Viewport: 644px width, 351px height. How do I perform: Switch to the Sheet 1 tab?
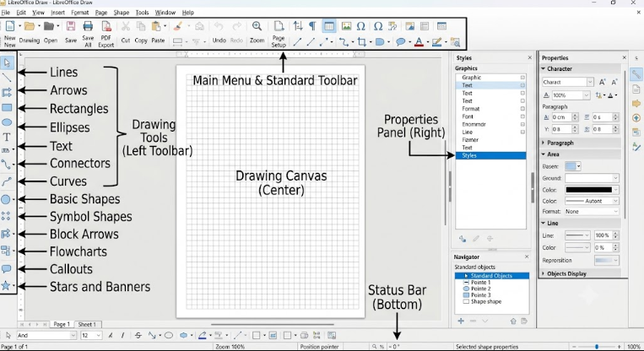[87, 324]
